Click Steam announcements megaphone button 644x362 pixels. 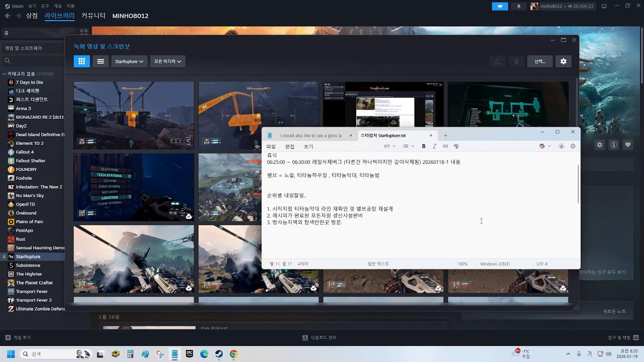pyautogui.click(x=500, y=6)
